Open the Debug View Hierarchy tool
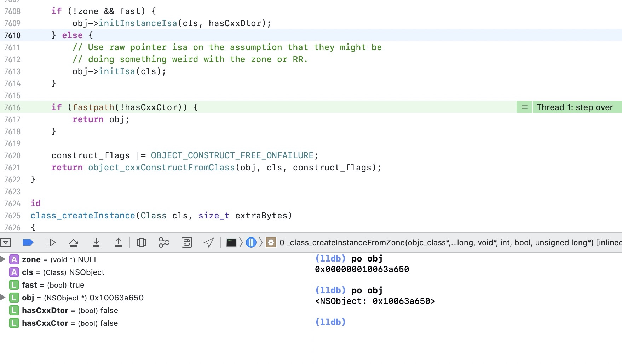The width and height of the screenshot is (622, 364). 142,242
